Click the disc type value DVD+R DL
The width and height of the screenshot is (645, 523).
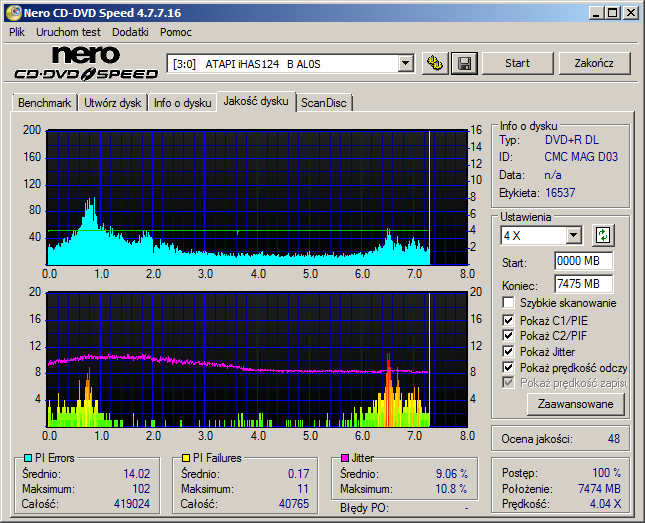pyautogui.click(x=572, y=140)
